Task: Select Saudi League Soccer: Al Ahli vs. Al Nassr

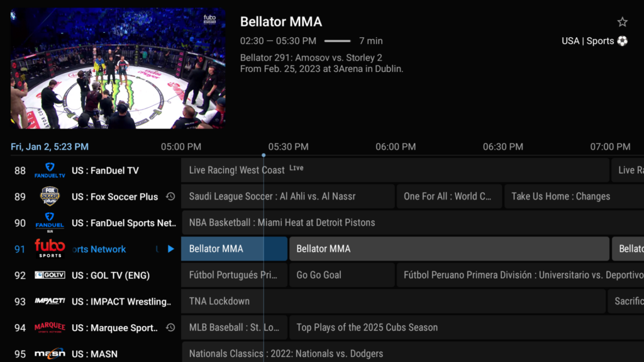Action: [287, 196]
